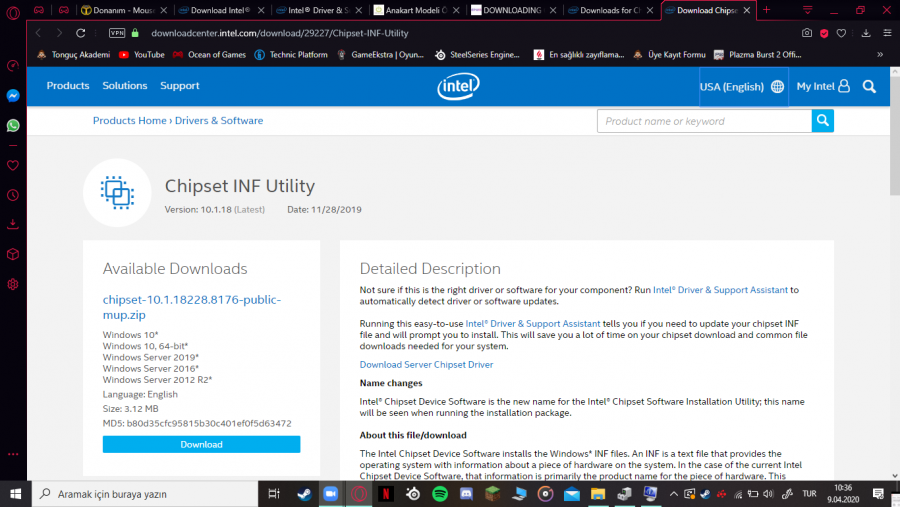Viewport: 900px width, 507px height.
Task: Click the address bar URL
Action: tap(280, 33)
